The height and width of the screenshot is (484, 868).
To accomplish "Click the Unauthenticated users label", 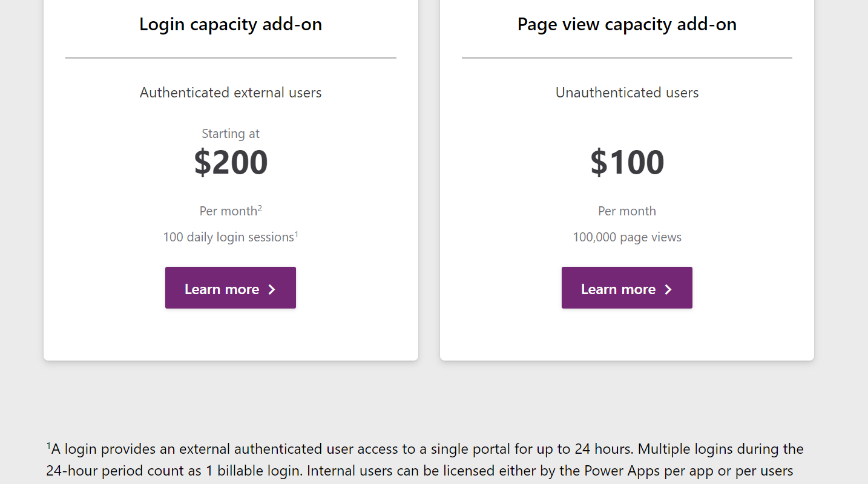I will click(x=627, y=93).
